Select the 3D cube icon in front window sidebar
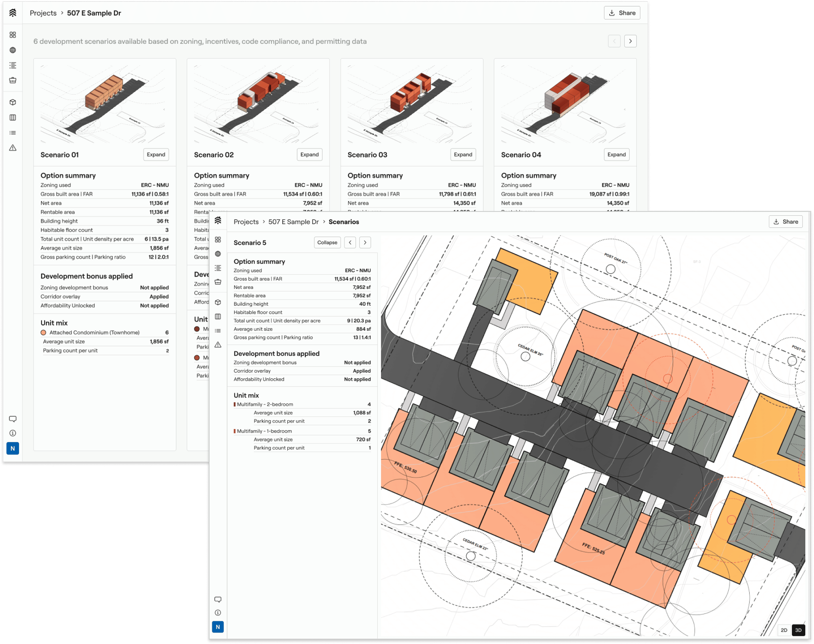Screen dimensions: 814x644 [x=218, y=302]
